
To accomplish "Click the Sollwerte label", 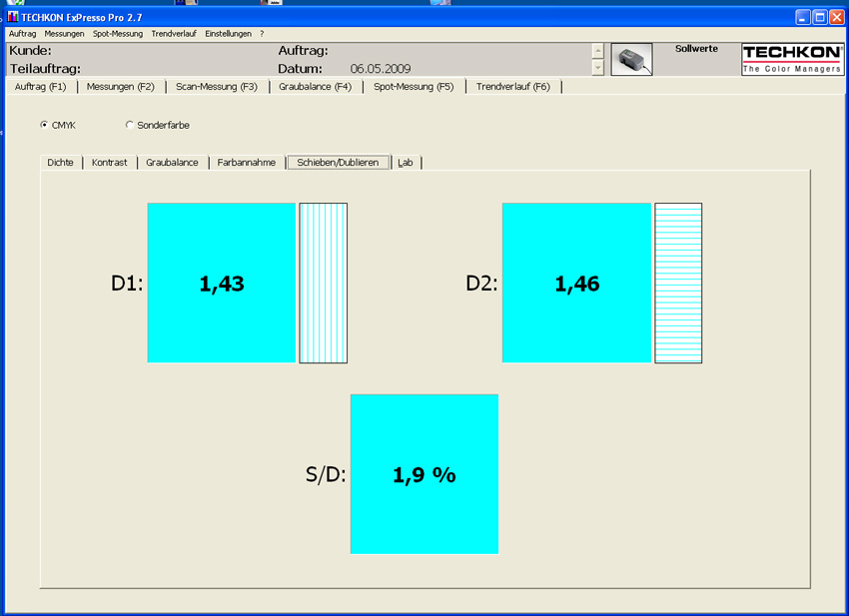I will click(x=696, y=49).
